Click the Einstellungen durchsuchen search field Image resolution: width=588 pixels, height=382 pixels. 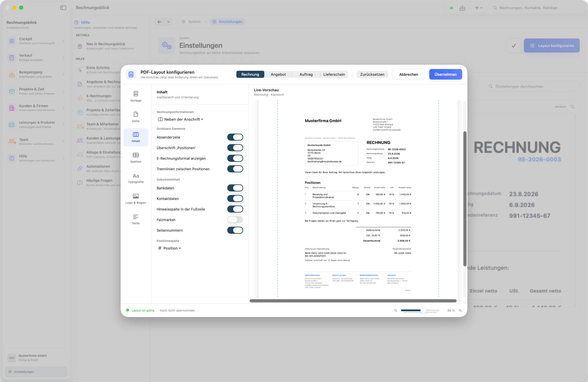532,86
